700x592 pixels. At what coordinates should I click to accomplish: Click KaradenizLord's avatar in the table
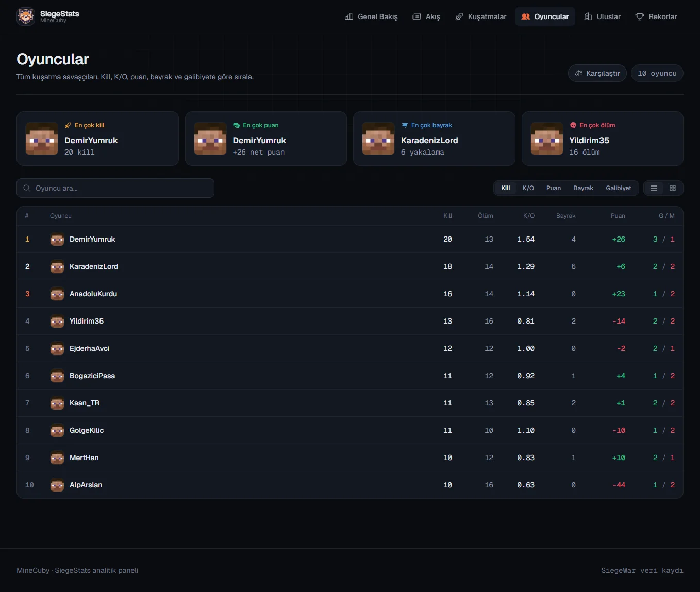(57, 266)
